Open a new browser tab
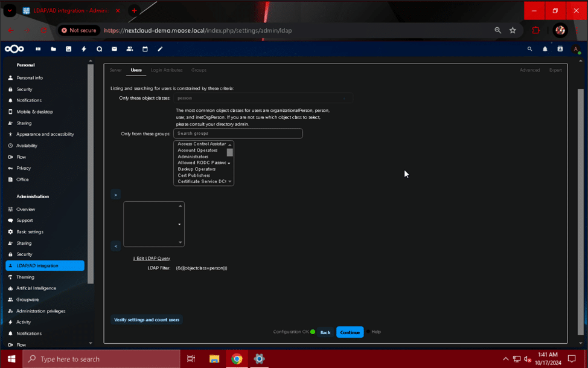 pyautogui.click(x=134, y=10)
